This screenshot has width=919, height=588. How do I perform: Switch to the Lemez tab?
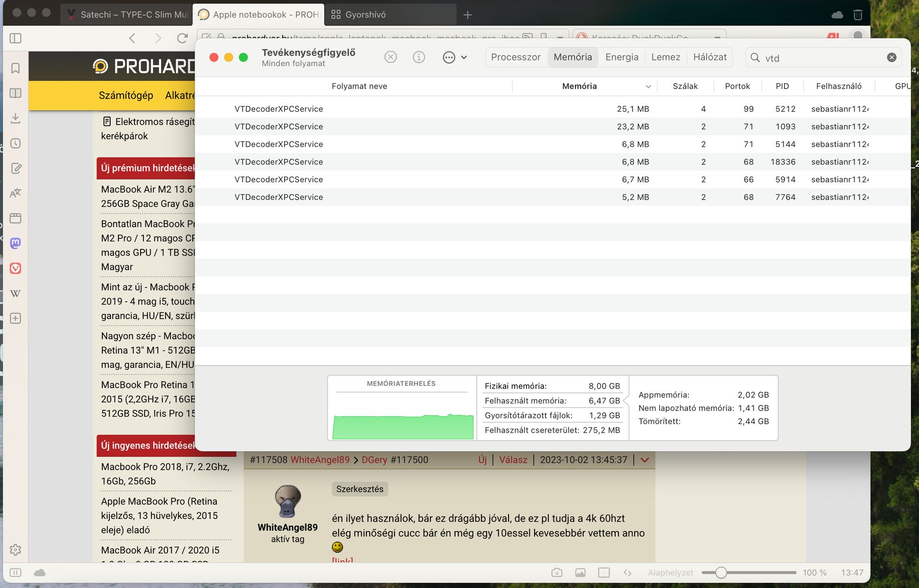[x=666, y=57]
